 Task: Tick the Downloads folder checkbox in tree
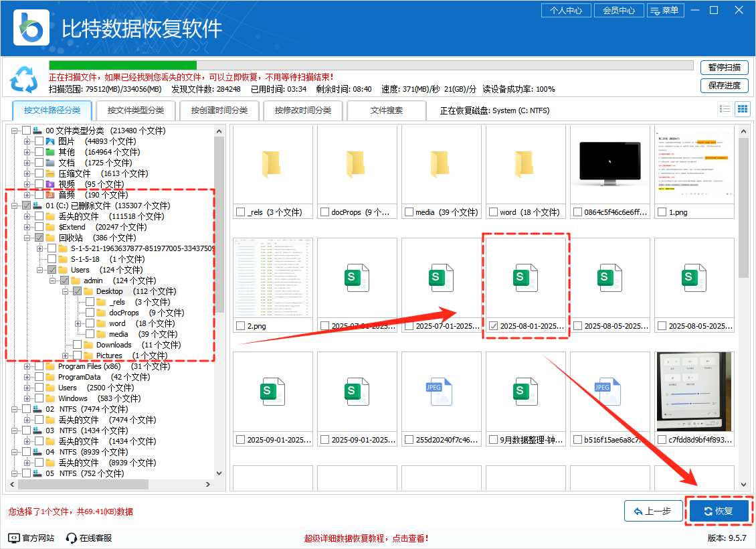78,345
